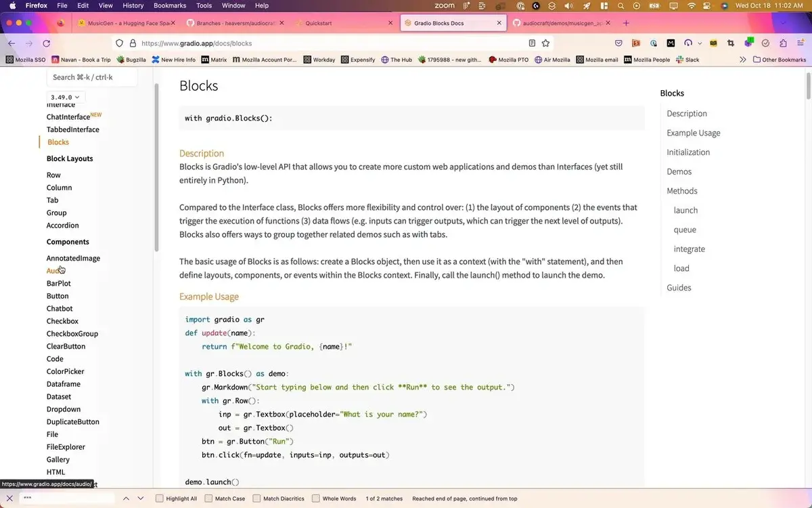Image resolution: width=812 pixels, height=508 pixels.
Task: Open the Slack bookmark
Action: [687, 60]
